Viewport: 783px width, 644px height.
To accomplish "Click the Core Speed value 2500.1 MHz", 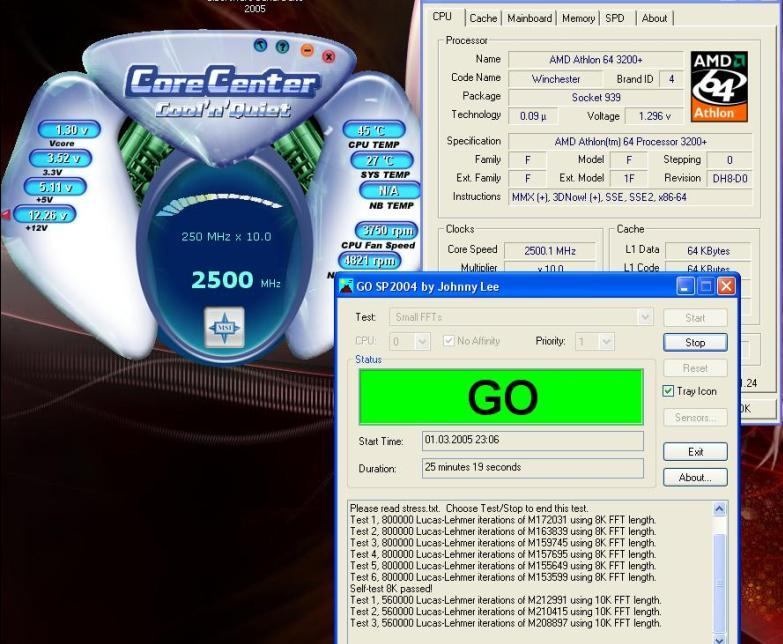I will coord(550,251).
